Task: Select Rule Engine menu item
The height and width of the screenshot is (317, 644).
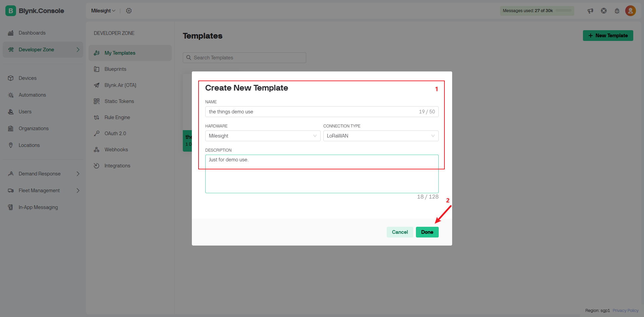Action: pos(130,117)
